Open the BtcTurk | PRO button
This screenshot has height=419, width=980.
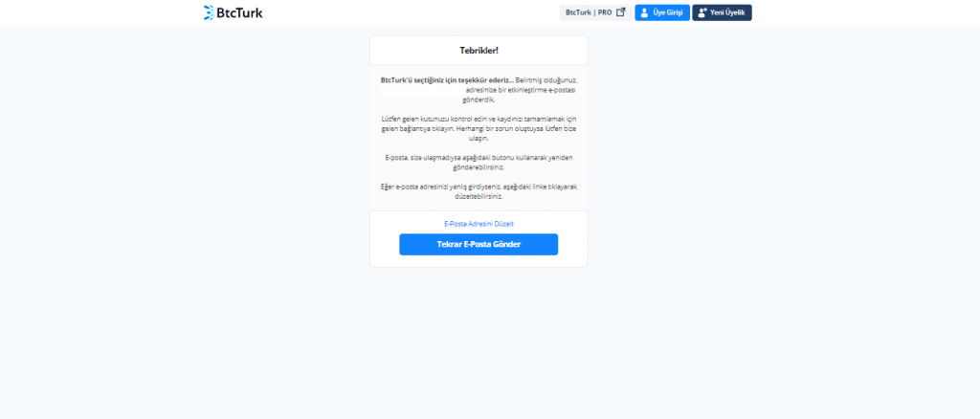click(x=595, y=12)
